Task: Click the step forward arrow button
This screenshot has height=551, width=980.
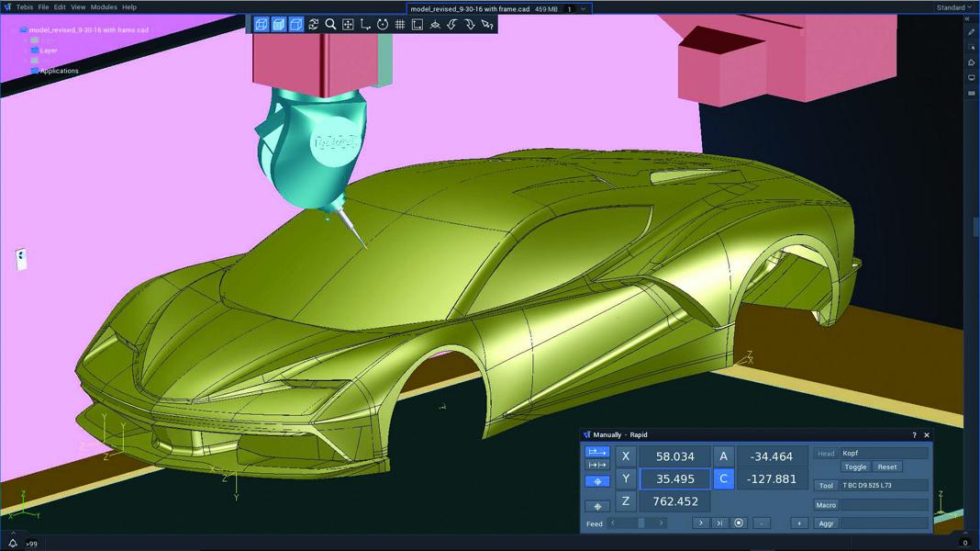Action: point(701,523)
